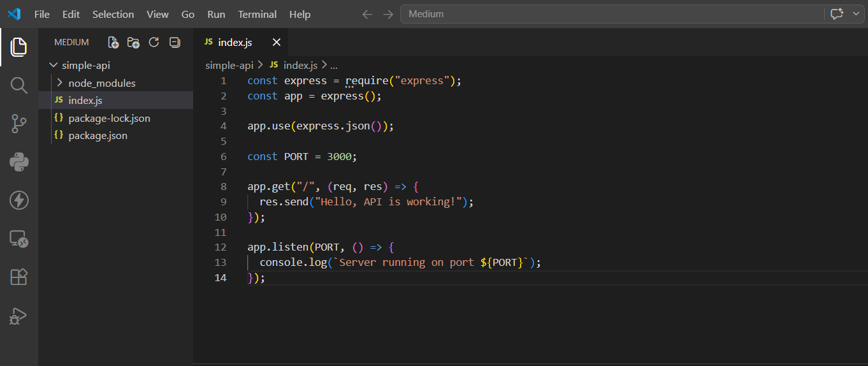
Task: Click the "Hello, API is working!" string
Action: pyautogui.click(x=389, y=202)
